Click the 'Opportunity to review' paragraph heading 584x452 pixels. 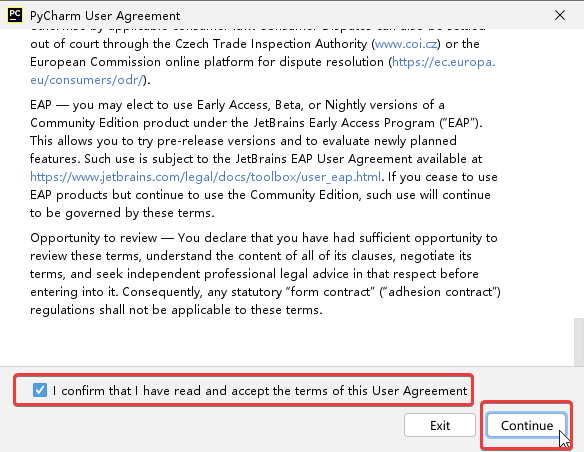pos(93,238)
